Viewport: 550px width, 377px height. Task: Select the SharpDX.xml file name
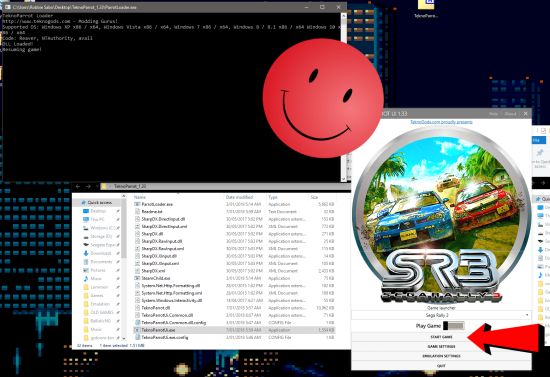[x=153, y=271]
